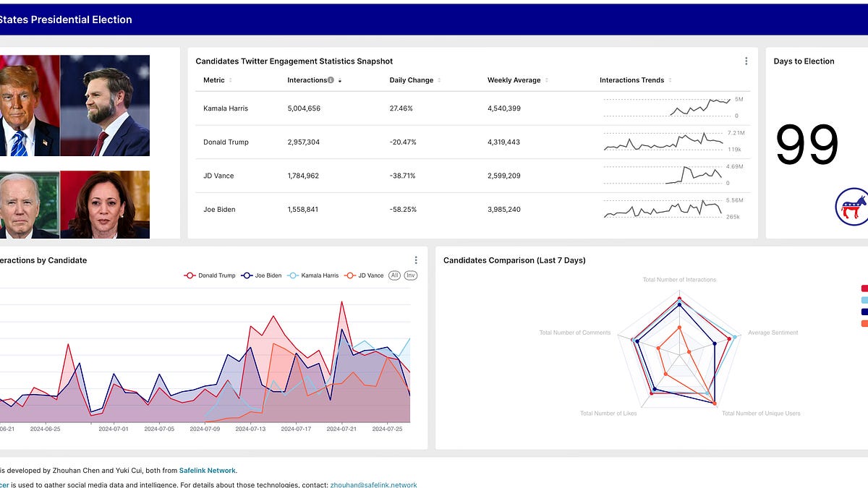Viewport: 868px width, 488px height.
Task: Click the light blue swatch in the radar legend
Action: [864, 300]
